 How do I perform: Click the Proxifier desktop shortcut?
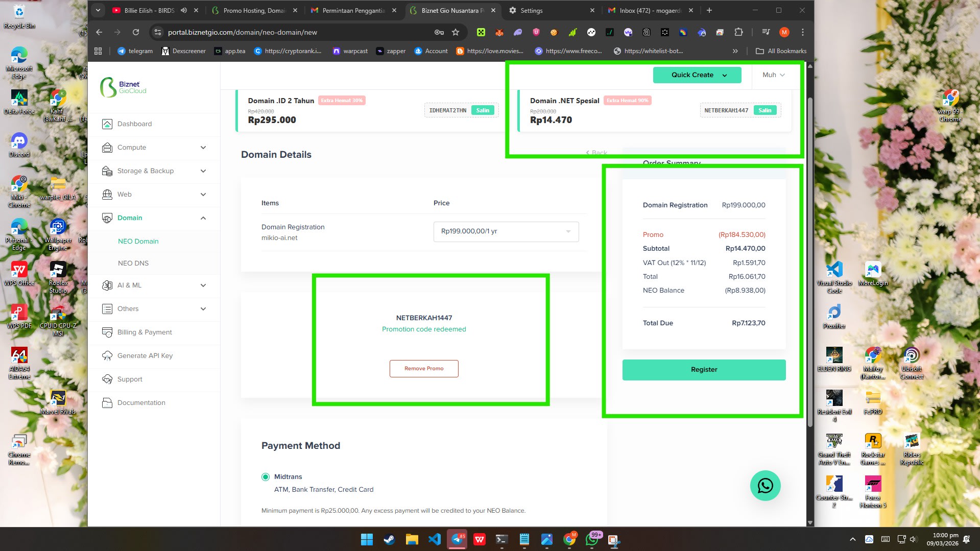point(834,316)
